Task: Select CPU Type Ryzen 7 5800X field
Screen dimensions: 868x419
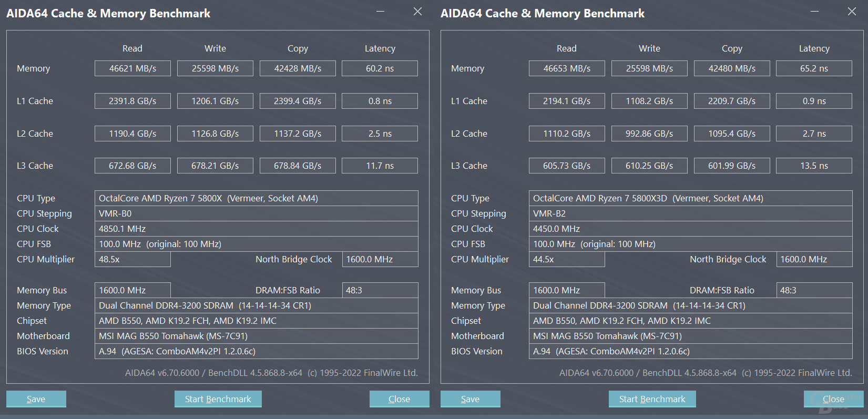Action: click(257, 198)
